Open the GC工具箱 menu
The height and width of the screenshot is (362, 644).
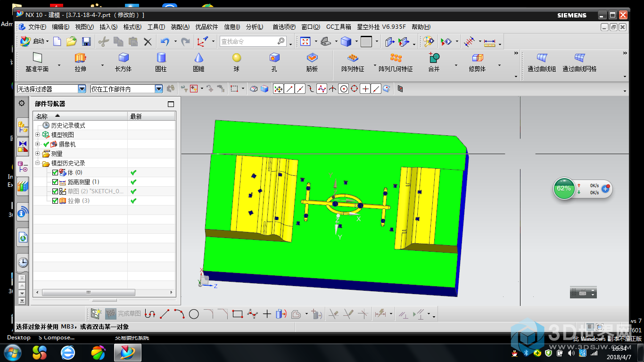tap(339, 27)
